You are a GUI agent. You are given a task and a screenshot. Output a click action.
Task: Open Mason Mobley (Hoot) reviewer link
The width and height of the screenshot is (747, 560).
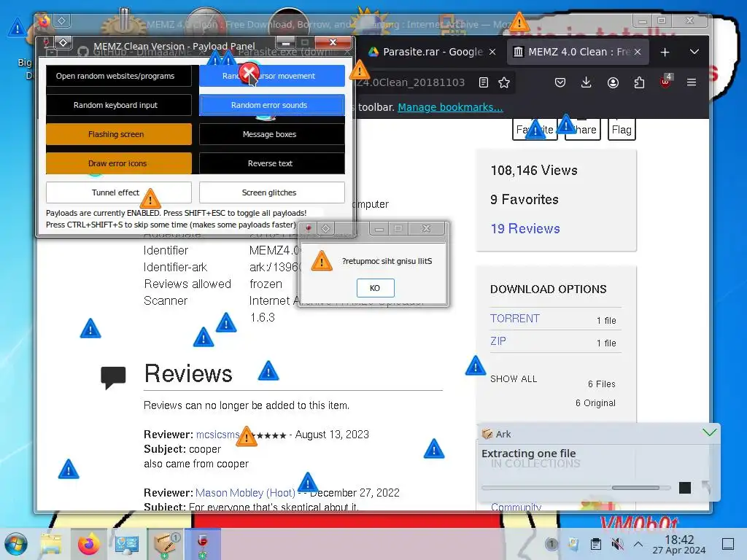(x=245, y=493)
